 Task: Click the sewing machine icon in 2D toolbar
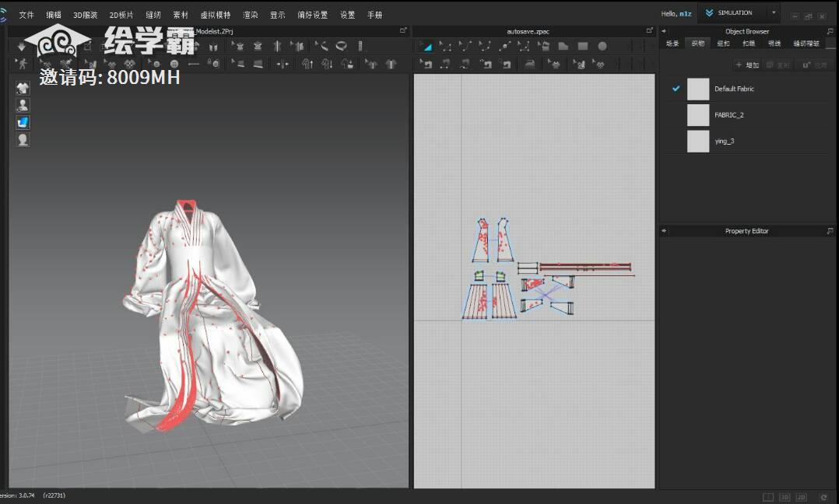point(531,64)
